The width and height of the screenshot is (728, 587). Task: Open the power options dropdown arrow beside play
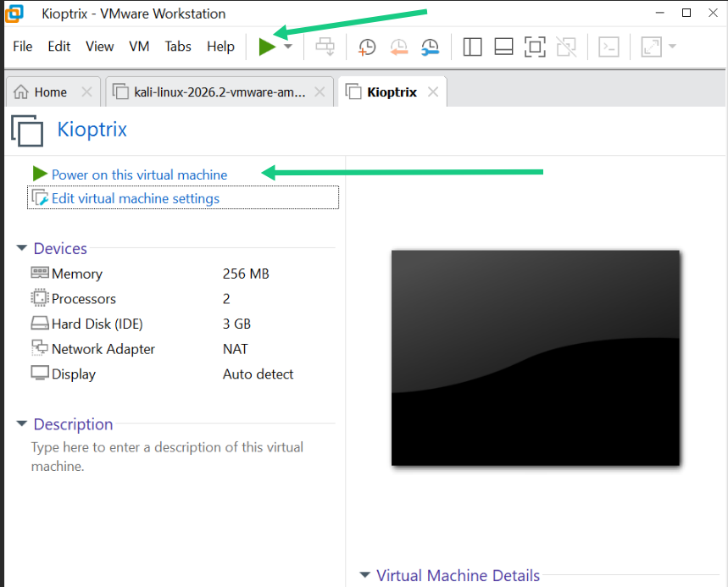tap(288, 47)
